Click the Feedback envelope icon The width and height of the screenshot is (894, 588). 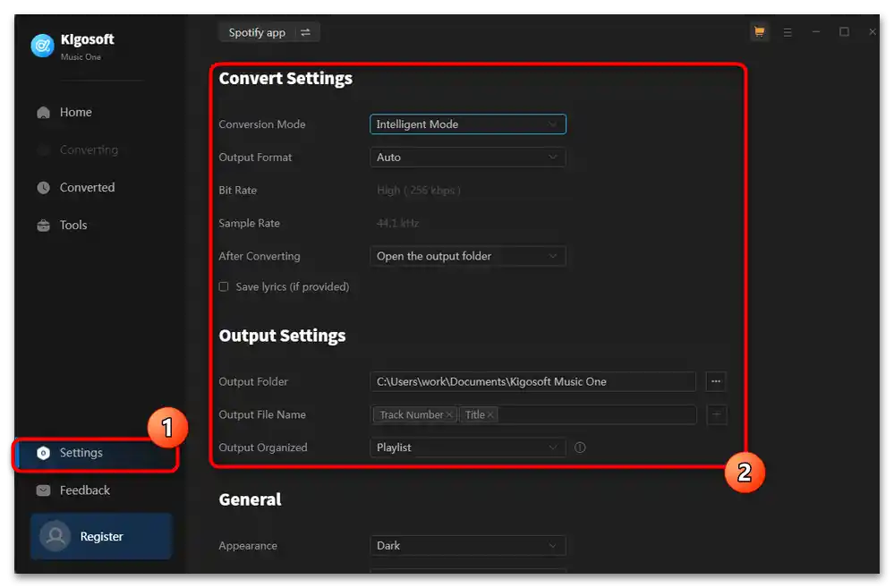coord(43,490)
